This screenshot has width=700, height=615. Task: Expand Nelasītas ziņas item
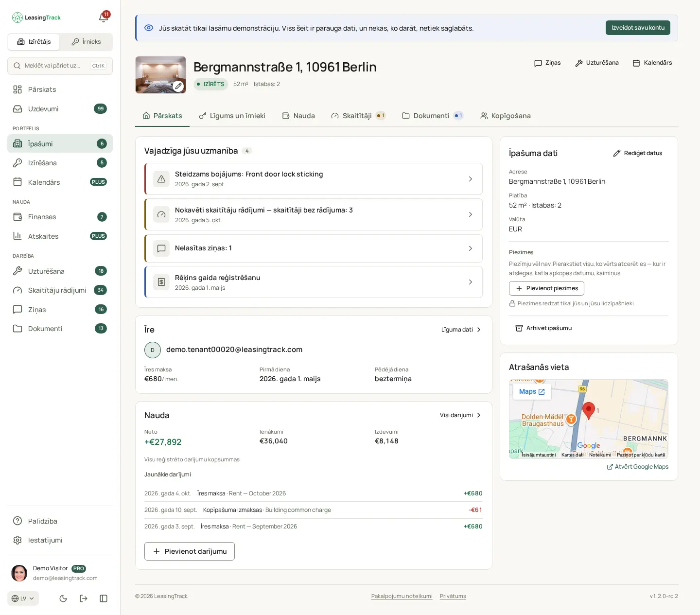(x=314, y=248)
